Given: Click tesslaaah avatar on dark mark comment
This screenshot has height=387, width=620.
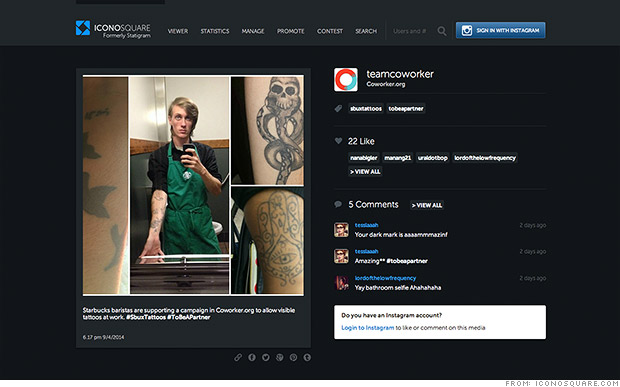Looking at the screenshot, I should click(341, 230).
